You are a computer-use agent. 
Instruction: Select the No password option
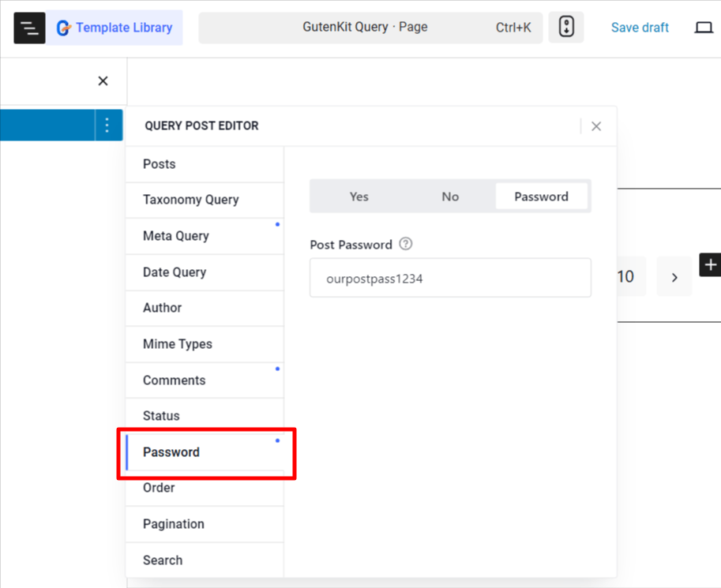point(450,197)
